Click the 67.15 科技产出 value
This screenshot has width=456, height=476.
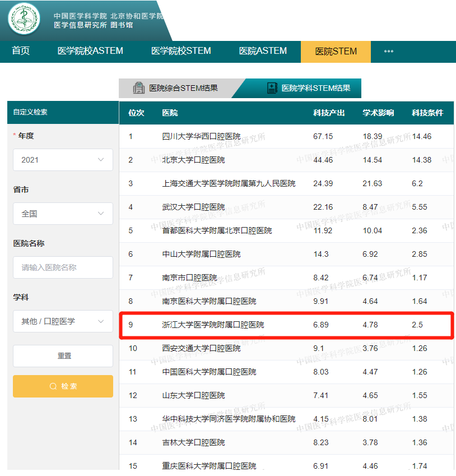click(x=323, y=136)
